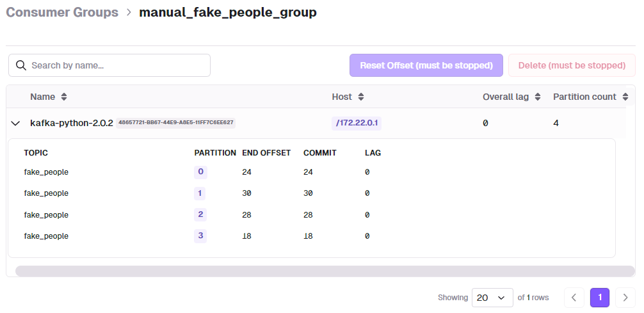Click partition 1 badge

pos(200,193)
